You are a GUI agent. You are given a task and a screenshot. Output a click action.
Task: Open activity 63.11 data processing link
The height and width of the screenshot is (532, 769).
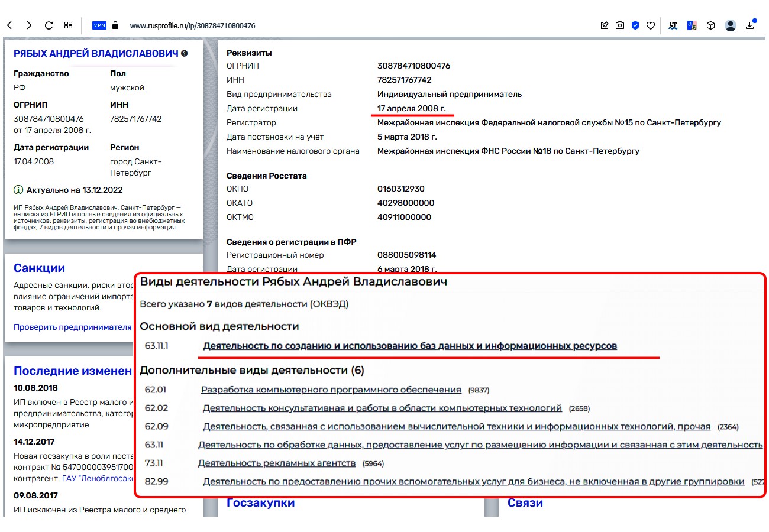coord(480,445)
